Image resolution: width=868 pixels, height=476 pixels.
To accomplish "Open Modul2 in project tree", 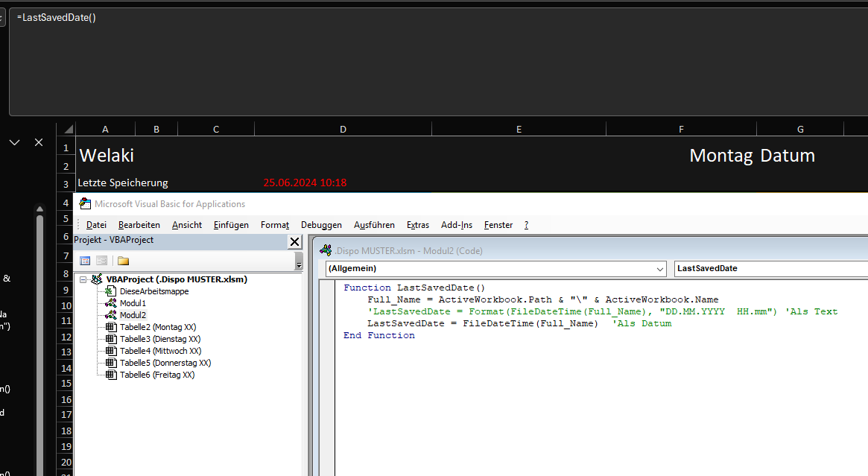I will click(x=133, y=315).
